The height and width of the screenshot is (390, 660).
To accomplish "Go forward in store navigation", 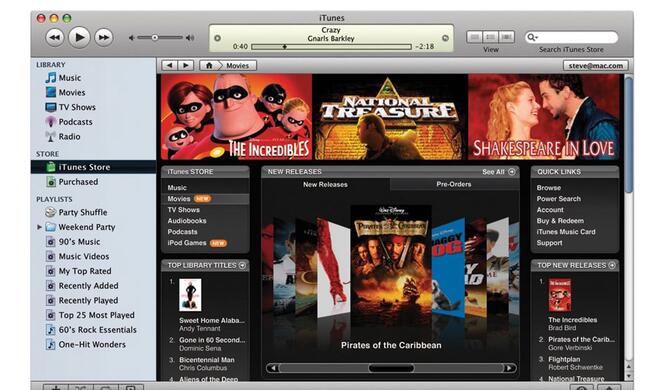I will click(x=185, y=65).
